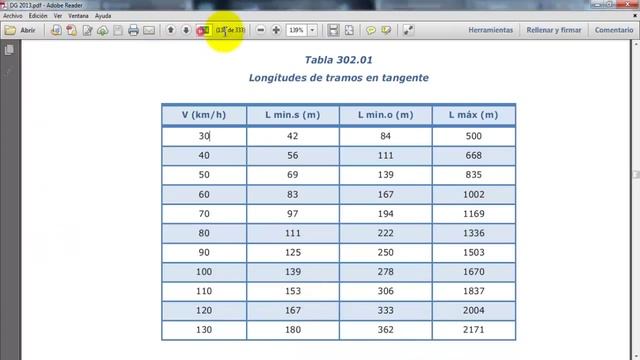Open the Archivo menu
The width and height of the screenshot is (640, 360).
13,16
